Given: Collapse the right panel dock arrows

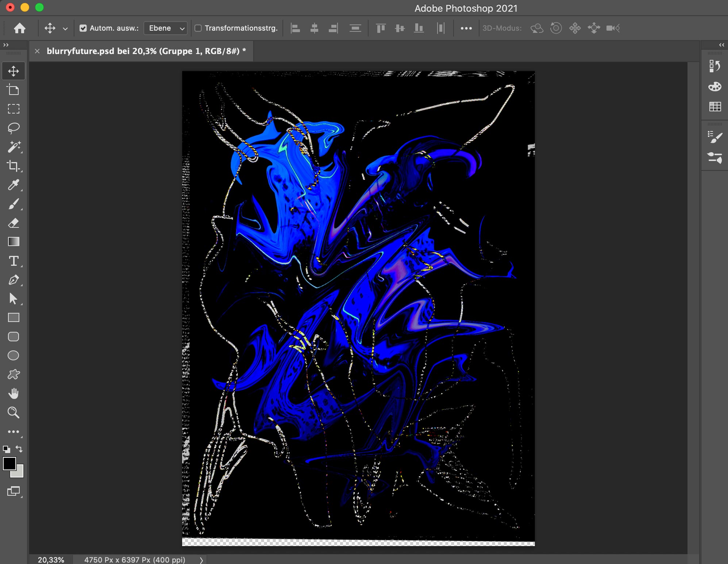Looking at the screenshot, I should (721, 45).
